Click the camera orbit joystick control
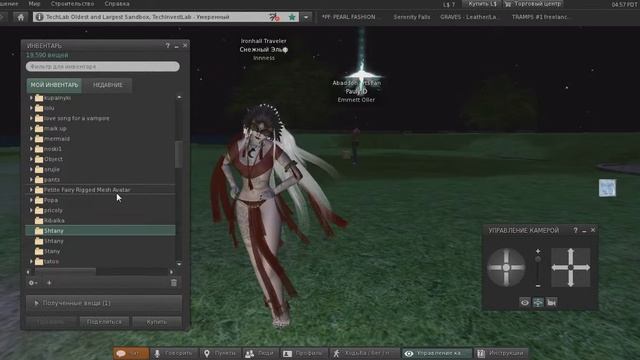The width and height of the screenshot is (640, 360). click(506, 267)
